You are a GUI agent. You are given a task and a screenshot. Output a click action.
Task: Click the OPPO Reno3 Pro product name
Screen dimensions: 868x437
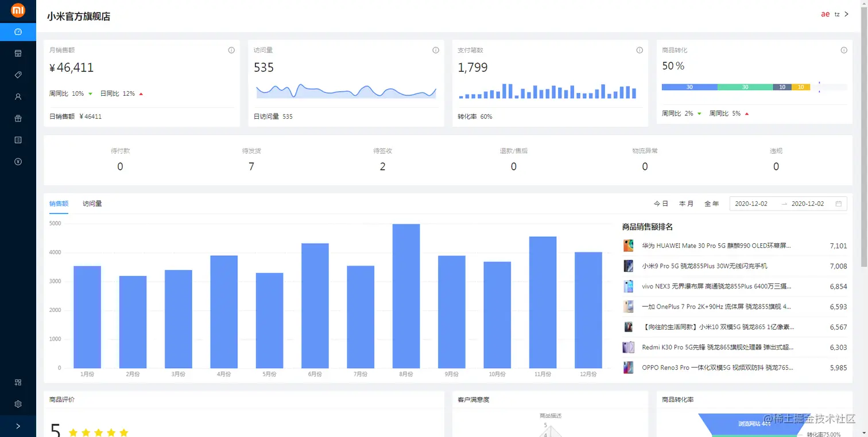click(718, 368)
